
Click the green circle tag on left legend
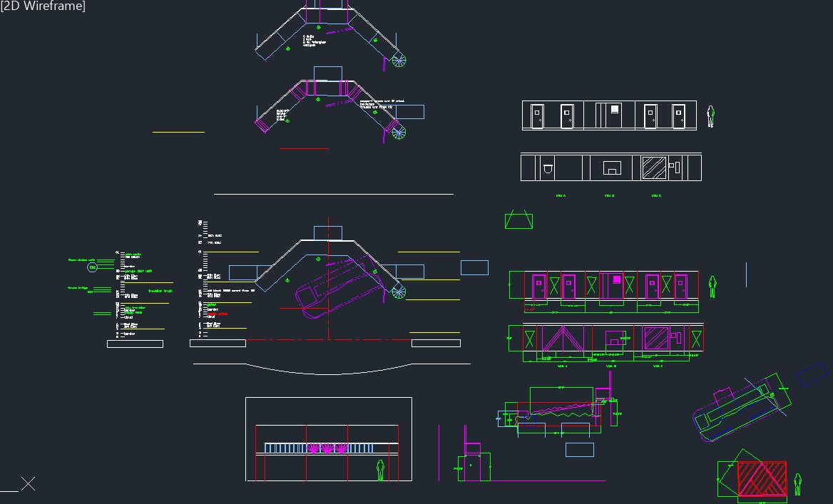92,267
